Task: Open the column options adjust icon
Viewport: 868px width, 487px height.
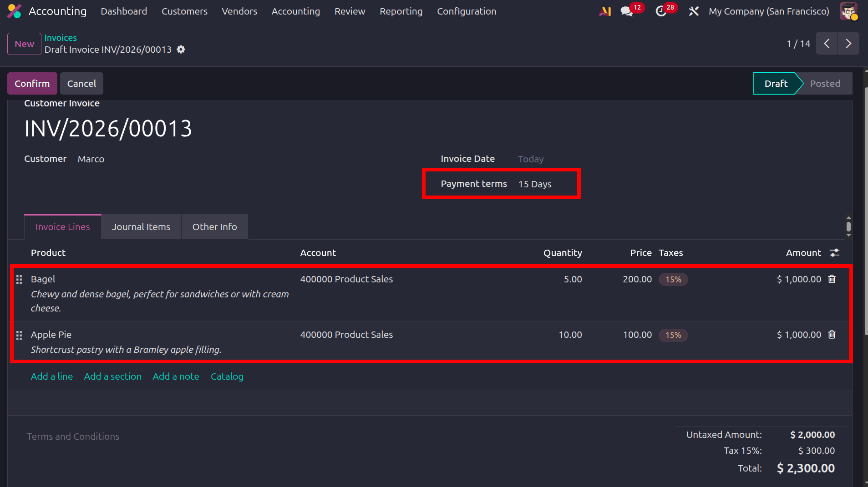Action: [834, 253]
